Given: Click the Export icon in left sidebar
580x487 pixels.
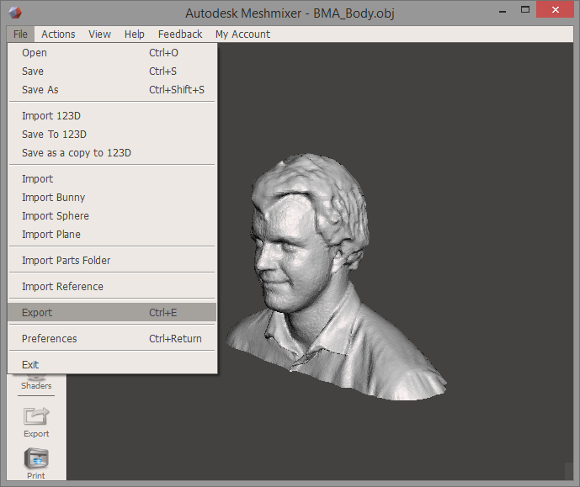Looking at the screenshot, I should [x=36, y=416].
